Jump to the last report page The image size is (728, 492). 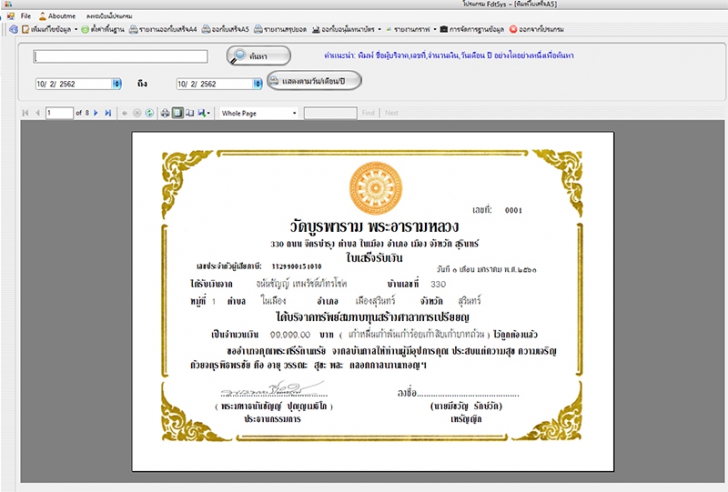point(108,113)
